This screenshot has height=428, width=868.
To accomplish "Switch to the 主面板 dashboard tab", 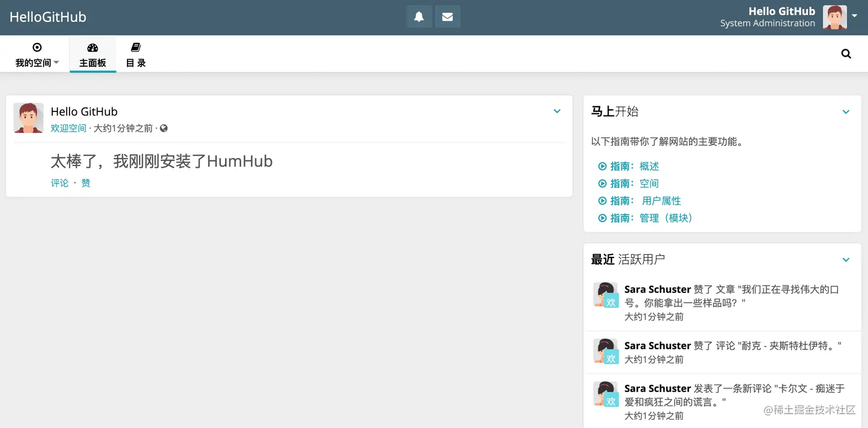I will pos(92,55).
